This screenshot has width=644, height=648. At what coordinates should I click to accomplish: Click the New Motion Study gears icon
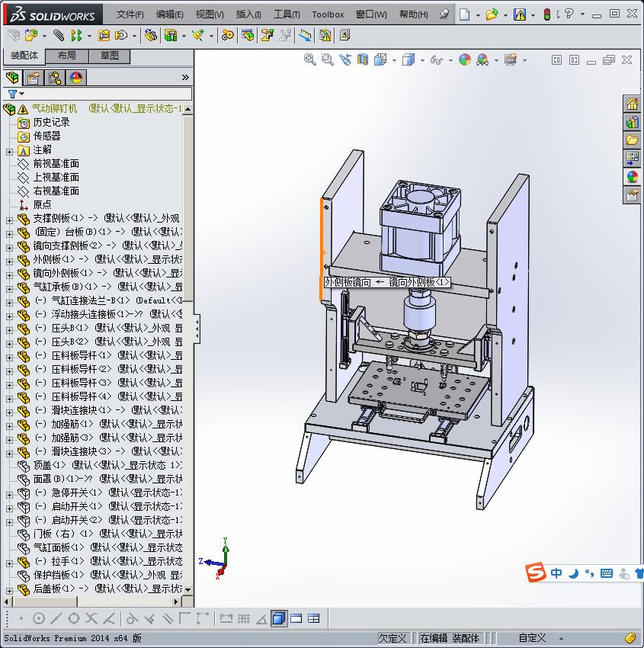coord(227,36)
